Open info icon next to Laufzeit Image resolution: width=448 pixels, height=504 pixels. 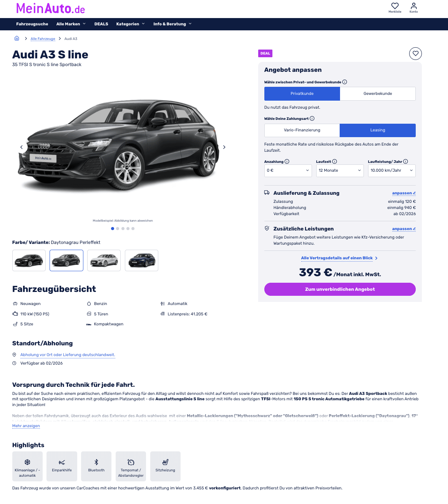[x=335, y=161]
